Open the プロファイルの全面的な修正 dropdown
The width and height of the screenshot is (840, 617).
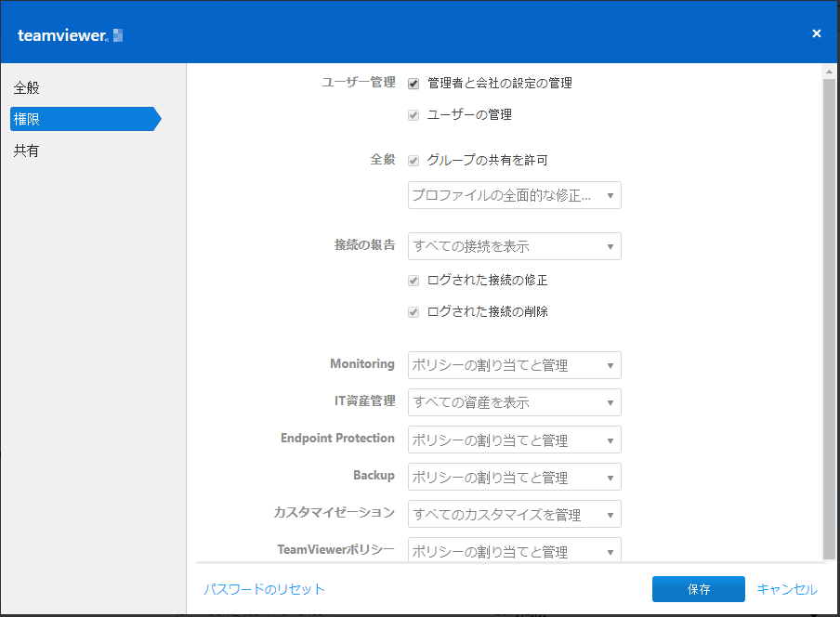[x=514, y=195]
